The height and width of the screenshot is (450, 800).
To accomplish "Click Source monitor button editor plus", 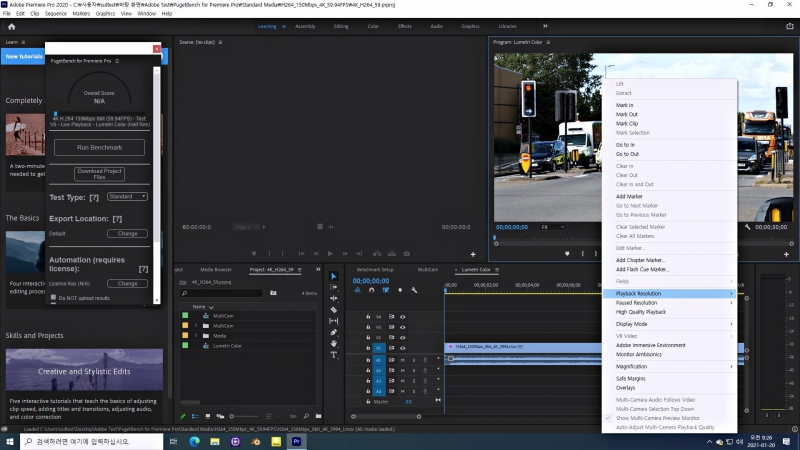I will pyautogui.click(x=473, y=254).
